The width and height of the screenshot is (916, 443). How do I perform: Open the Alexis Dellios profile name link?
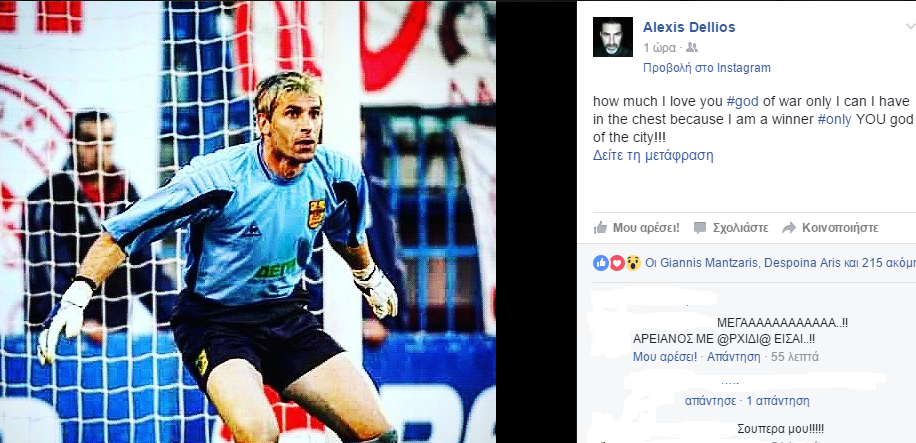click(689, 27)
